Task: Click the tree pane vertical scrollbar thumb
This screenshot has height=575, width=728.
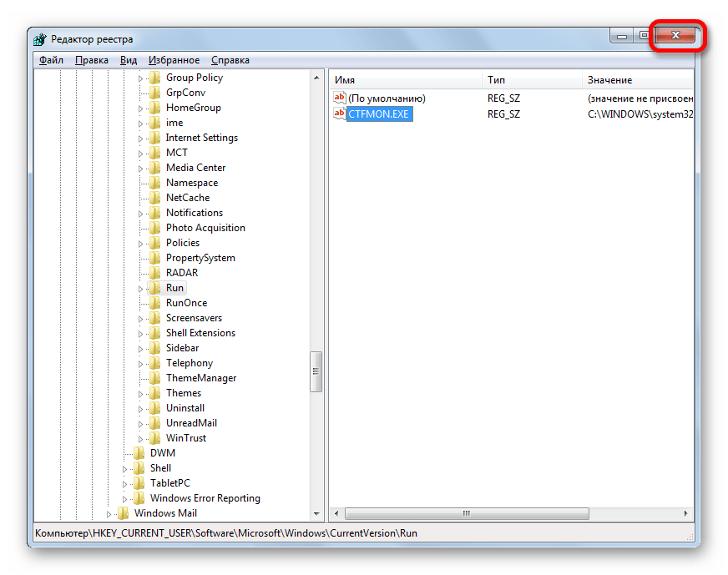Action: click(x=316, y=371)
